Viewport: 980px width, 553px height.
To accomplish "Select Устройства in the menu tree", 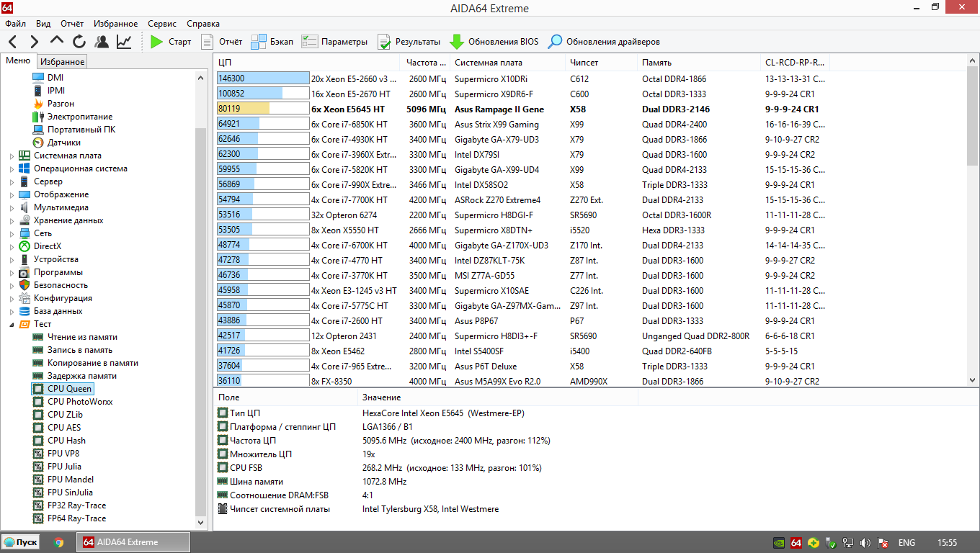I will pyautogui.click(x=56, y=259).
